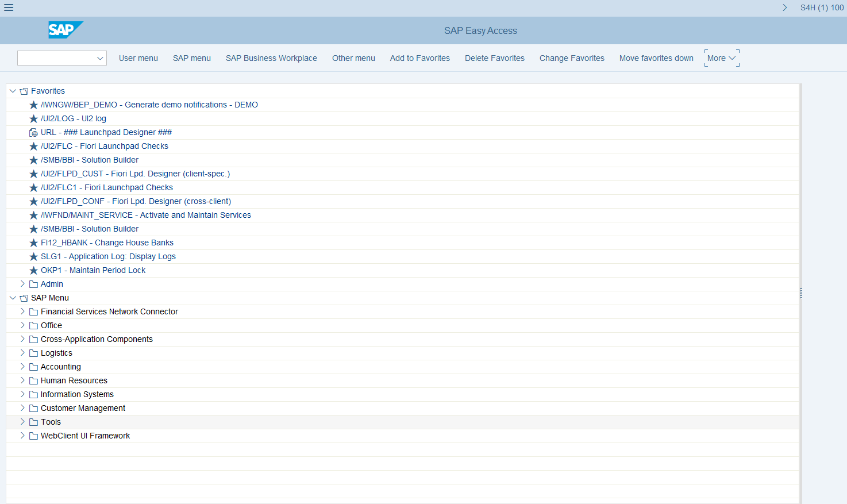
Task: Collapse the Favorites tree node
Action: 13,91
